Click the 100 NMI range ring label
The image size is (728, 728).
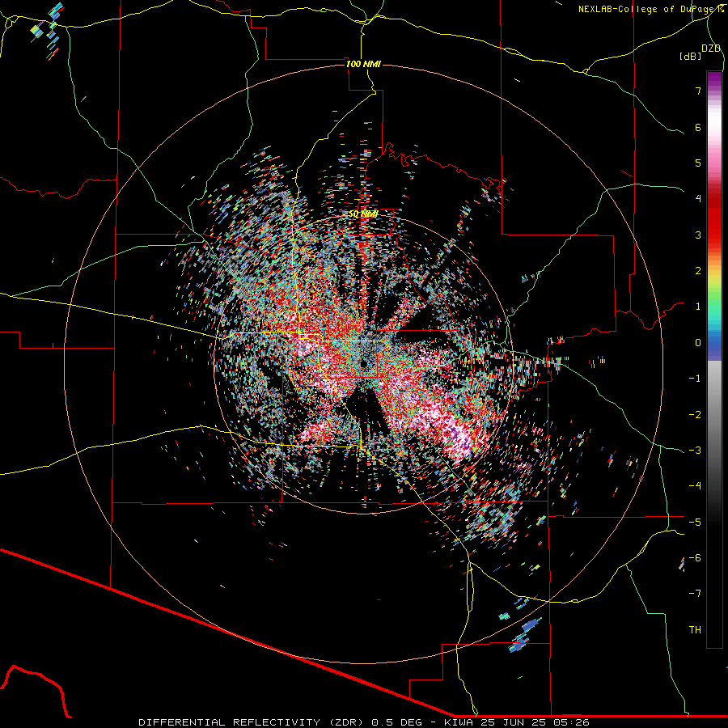click(363, 64)
